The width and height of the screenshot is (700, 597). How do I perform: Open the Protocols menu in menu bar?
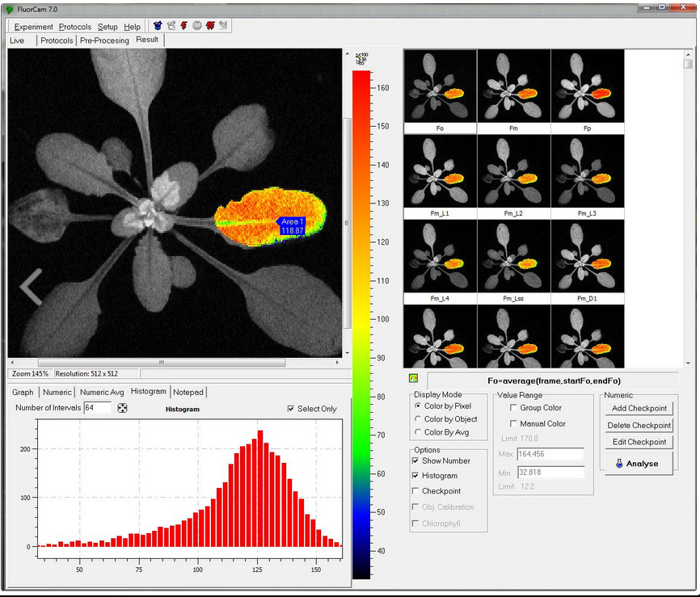[75, 27]
